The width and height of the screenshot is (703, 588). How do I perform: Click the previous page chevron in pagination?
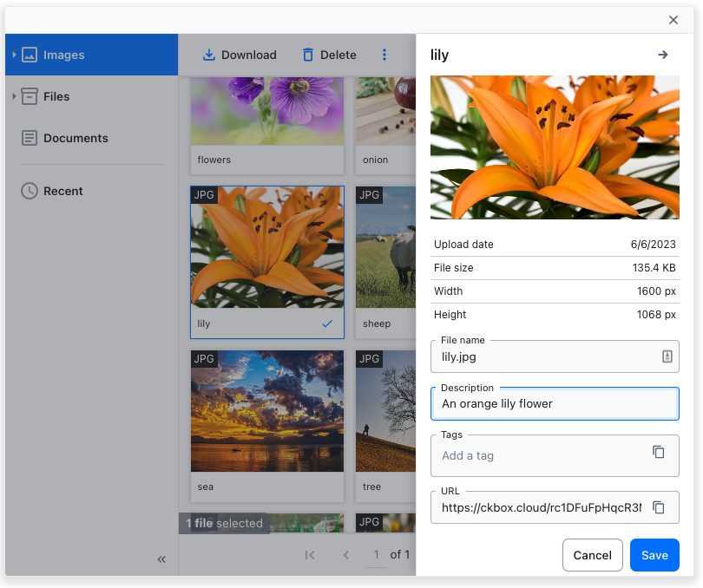[x=346, y=555]
